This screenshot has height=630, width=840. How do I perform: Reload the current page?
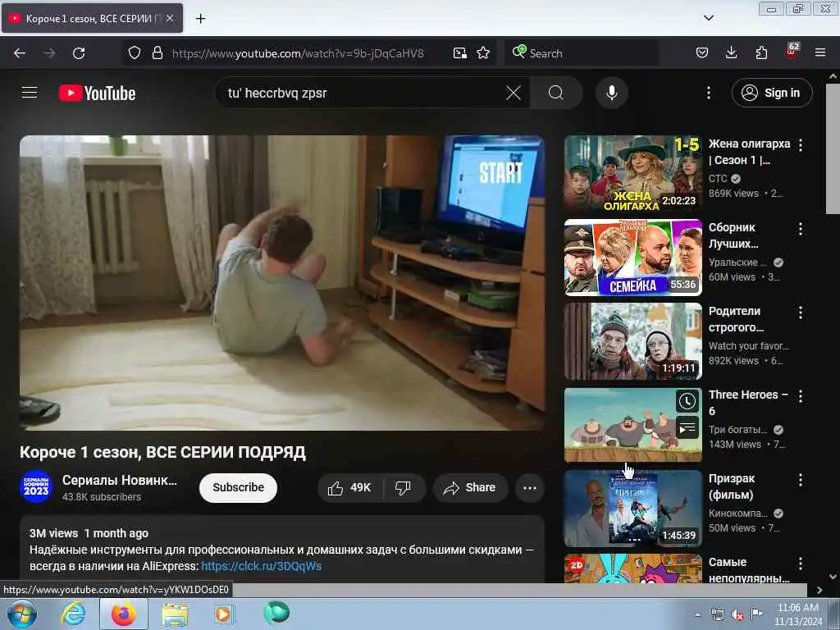point(79,53)
